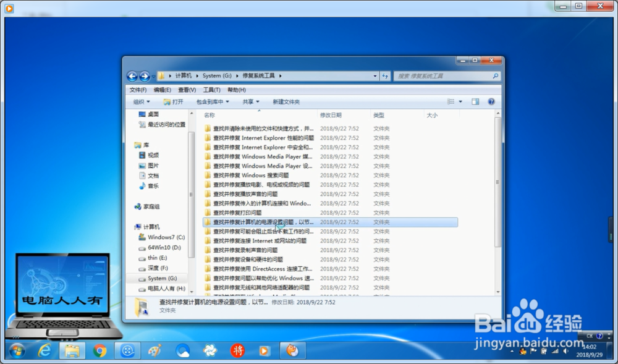This screenshot has width=618, height=364.
Task: Expand breadcrumb arrow after 计算机
Action: [x=197, y=75]
